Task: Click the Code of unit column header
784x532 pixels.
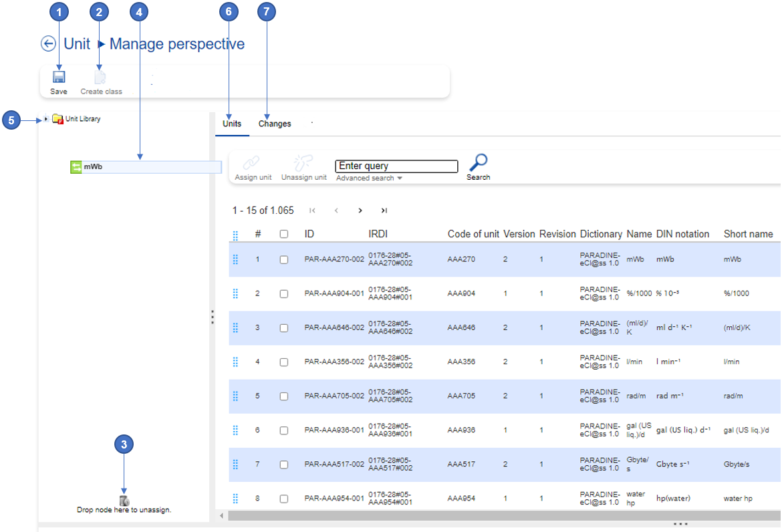Action: tap(473, 234)
